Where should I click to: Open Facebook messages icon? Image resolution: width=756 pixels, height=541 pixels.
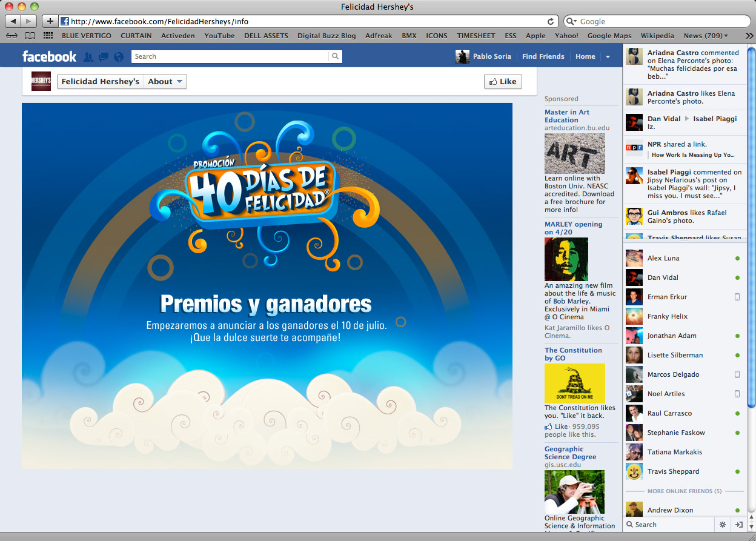coord(104,56)
